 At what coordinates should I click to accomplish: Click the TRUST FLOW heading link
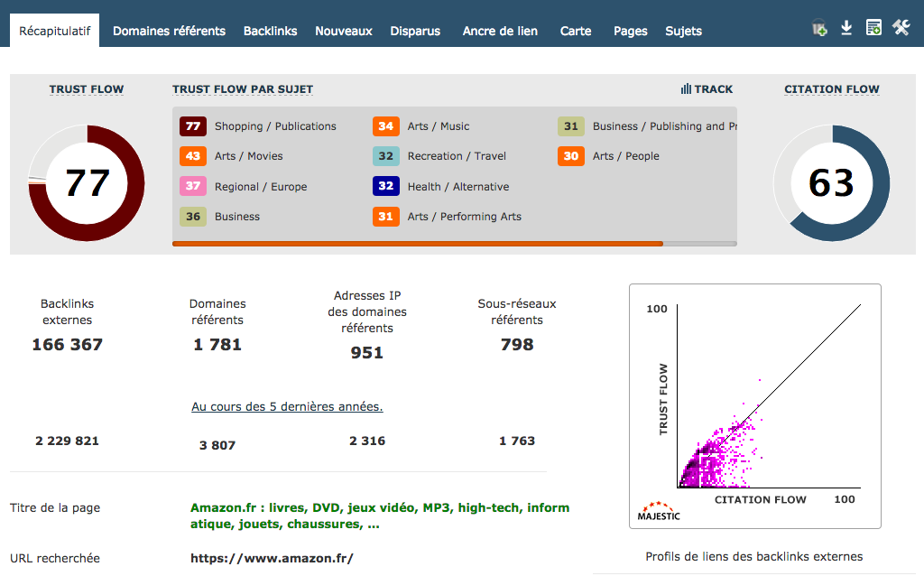click(x=87, y=89)
